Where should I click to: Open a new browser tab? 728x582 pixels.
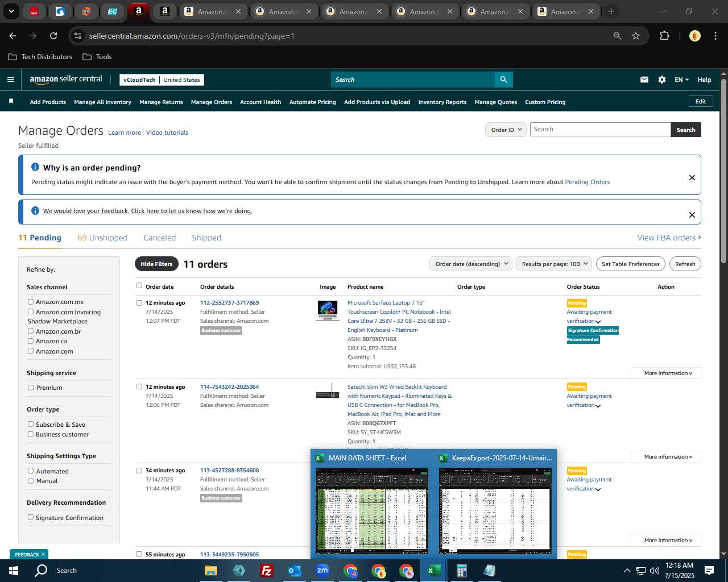(x=611, y=11)
